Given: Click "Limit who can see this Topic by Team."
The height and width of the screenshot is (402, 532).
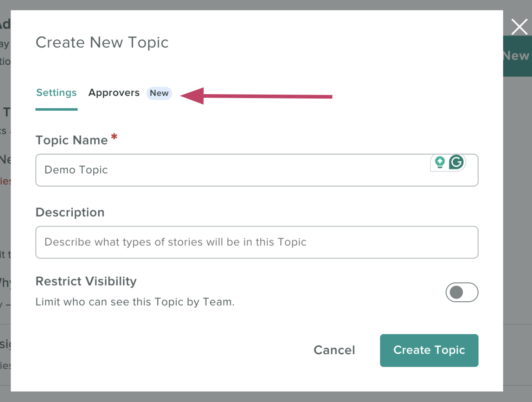Looking at the screenshot, I should [x=135, y=302].
